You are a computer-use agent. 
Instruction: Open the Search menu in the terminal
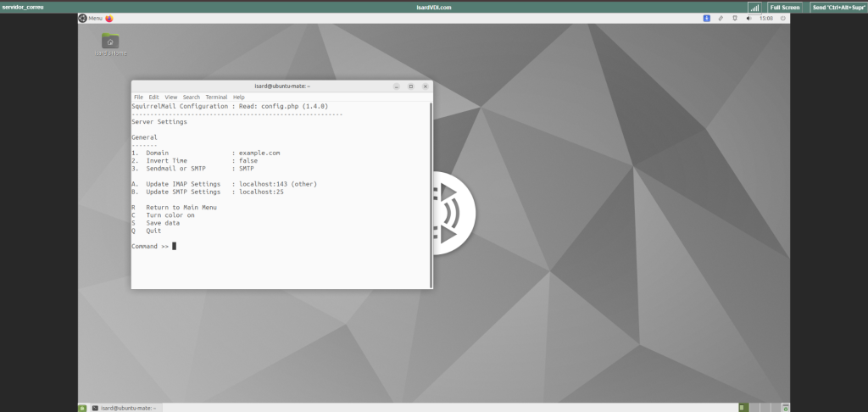click(x=192, y=97)
